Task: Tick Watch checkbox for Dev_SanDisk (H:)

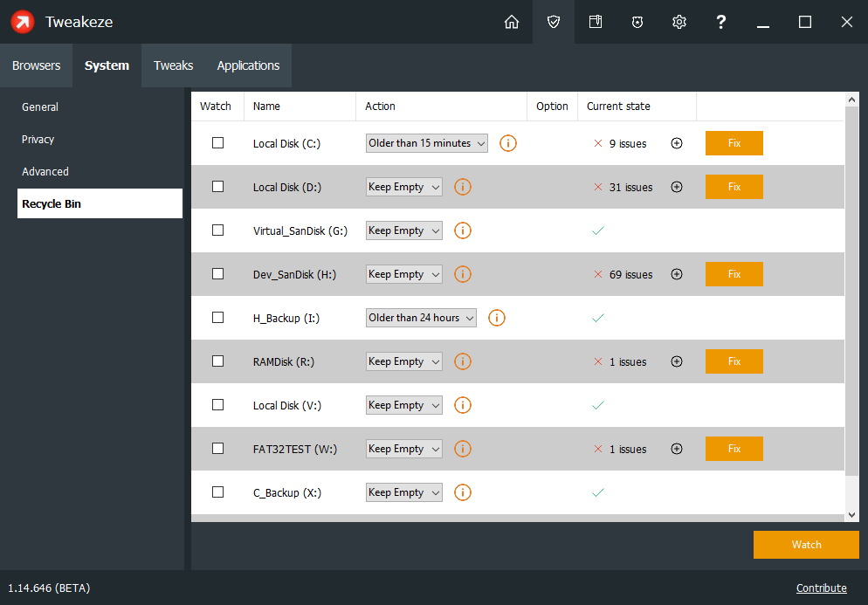Action: coord(218,273)
